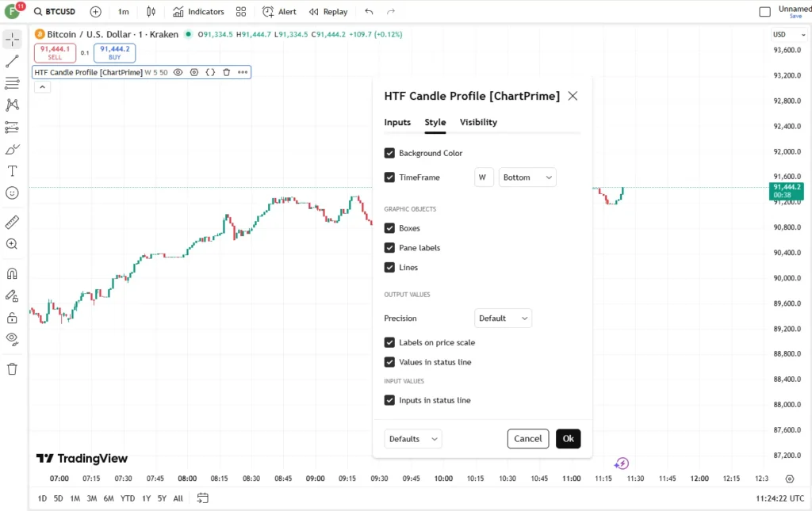Select the trend line drawing tool
This screenshot has width=812, height=511.
(12, 61)
